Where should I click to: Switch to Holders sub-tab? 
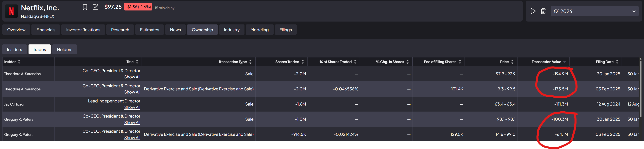64,49
